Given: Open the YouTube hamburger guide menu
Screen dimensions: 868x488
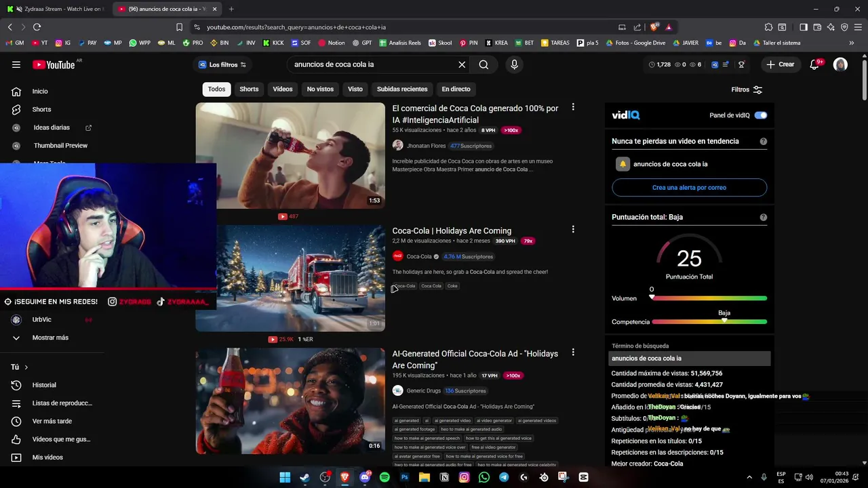Looking at the screenshot, I should click(x=16, y=64).
